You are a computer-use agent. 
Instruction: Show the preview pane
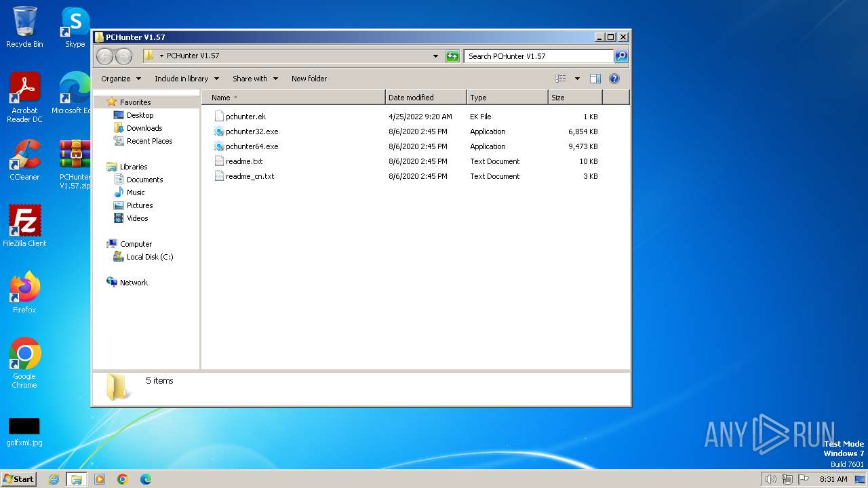[x=595, y=79]
